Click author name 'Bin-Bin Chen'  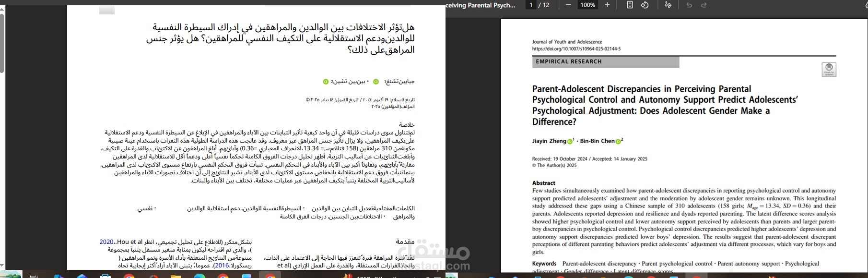[598, 141]
